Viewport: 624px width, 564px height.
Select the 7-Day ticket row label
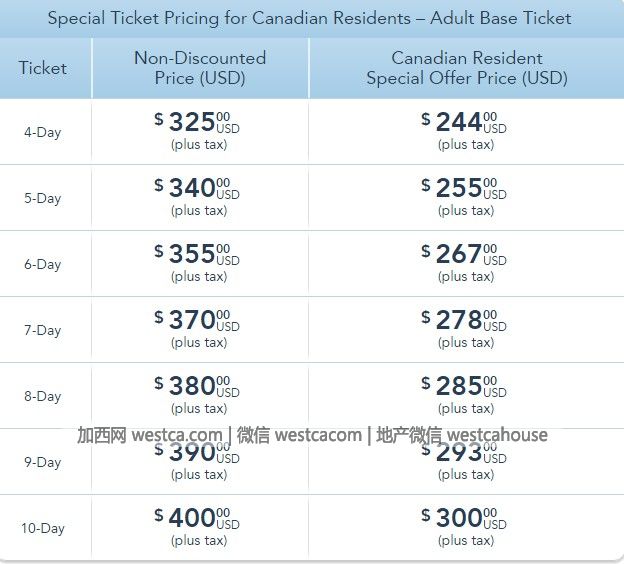pos(43,330)
